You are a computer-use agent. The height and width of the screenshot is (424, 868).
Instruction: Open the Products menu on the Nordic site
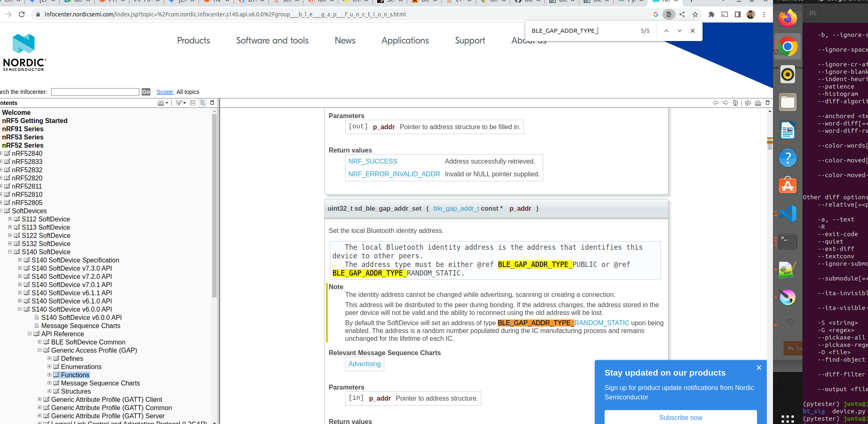[193, 40]
